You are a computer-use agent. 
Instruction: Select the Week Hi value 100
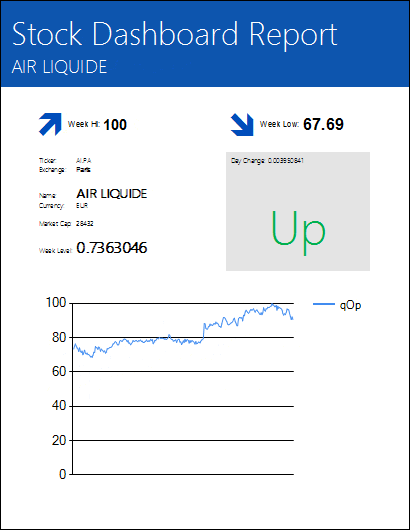115,125
